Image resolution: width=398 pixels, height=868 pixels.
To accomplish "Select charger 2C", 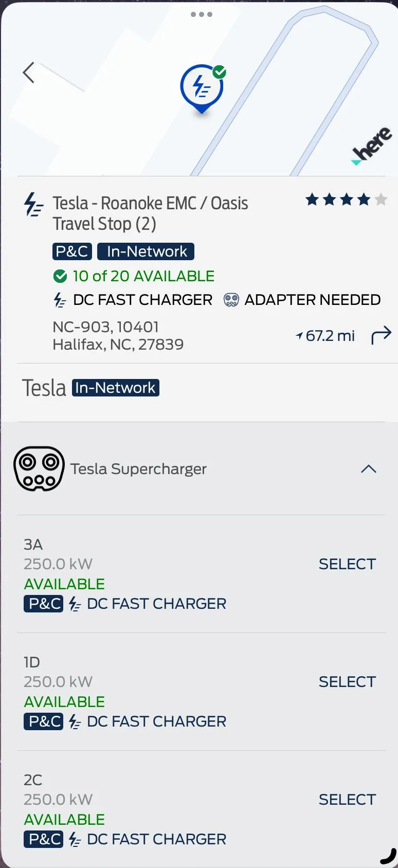I will point(347,800).
